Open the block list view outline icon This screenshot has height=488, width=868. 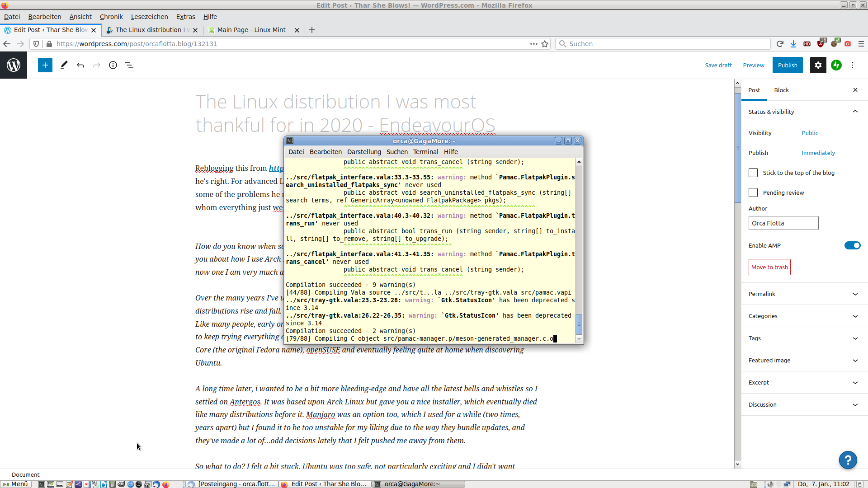129,65
